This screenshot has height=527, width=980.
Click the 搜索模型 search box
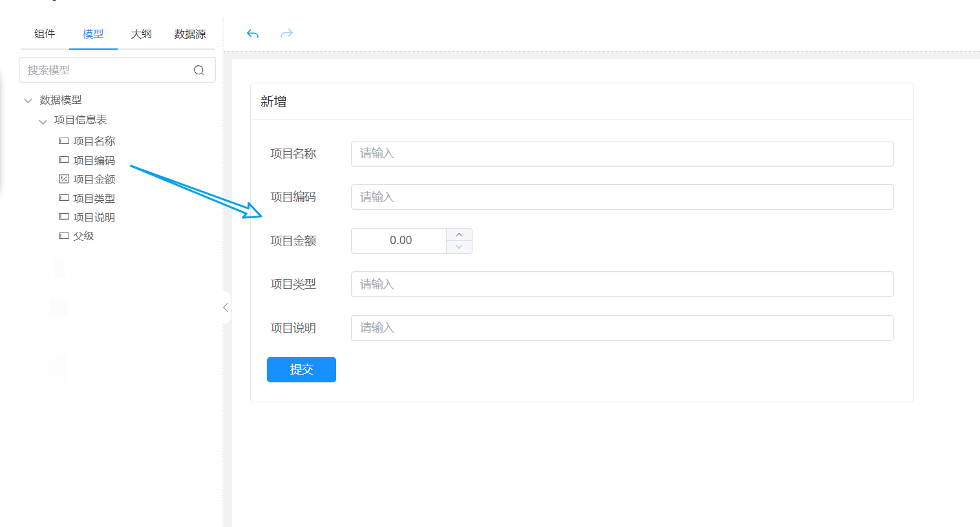point(107,70)
